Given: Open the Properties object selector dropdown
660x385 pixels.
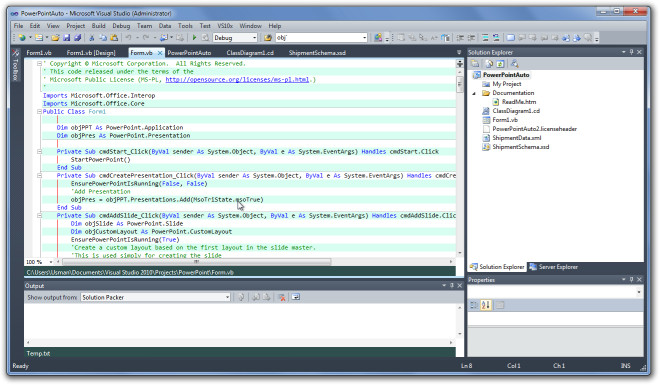Looking at the screenshot, I should pyautogui.click(x=639, y=292).
